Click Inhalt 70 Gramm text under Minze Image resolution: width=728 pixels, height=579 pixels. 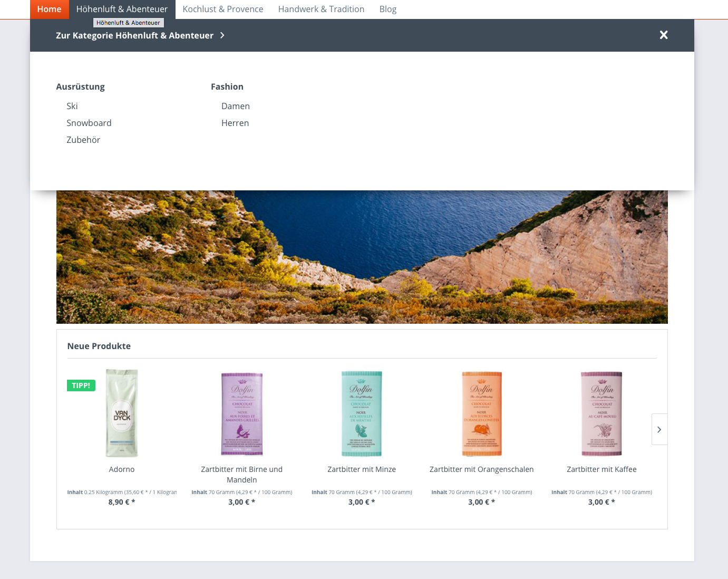362,492
